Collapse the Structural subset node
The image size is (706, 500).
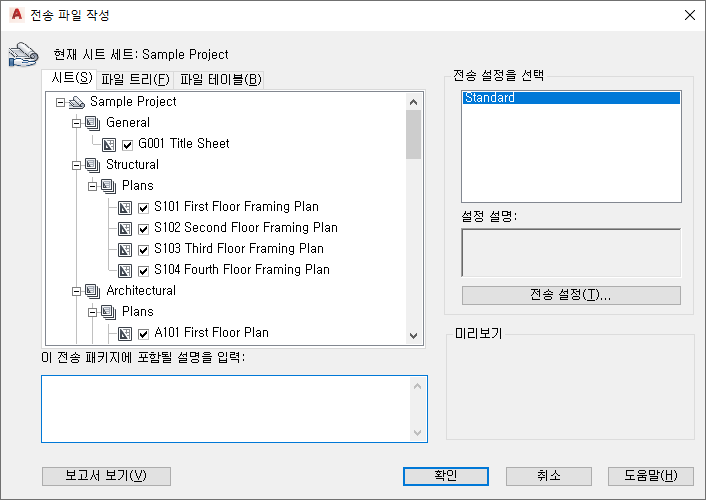[x=76, y=165]
